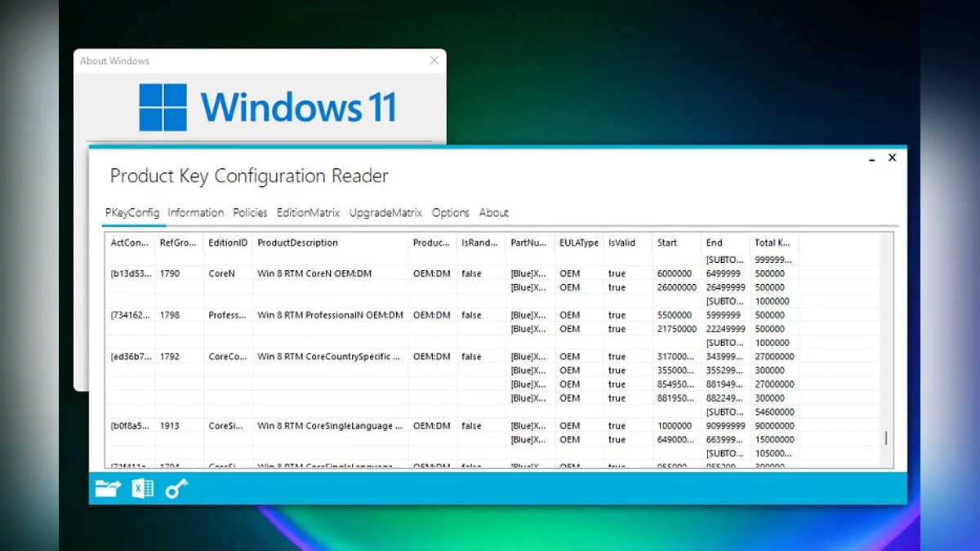Select End value 22249999
The image size is (980, 551).
[x=726, y=329]
